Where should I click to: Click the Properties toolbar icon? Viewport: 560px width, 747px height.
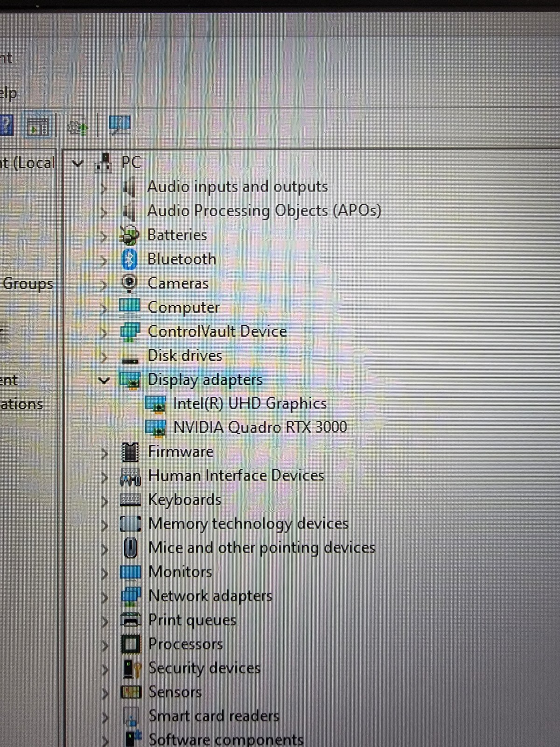[x=38, y=126]
